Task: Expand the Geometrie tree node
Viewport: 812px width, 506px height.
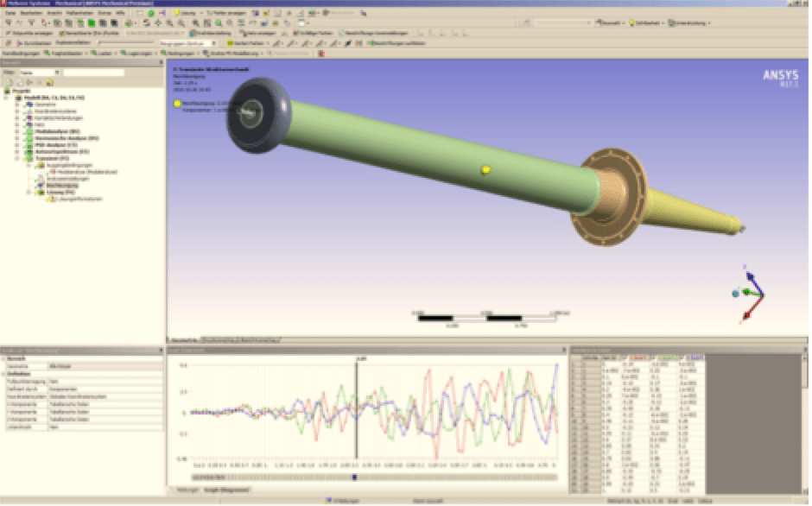Action: (17, 104)
